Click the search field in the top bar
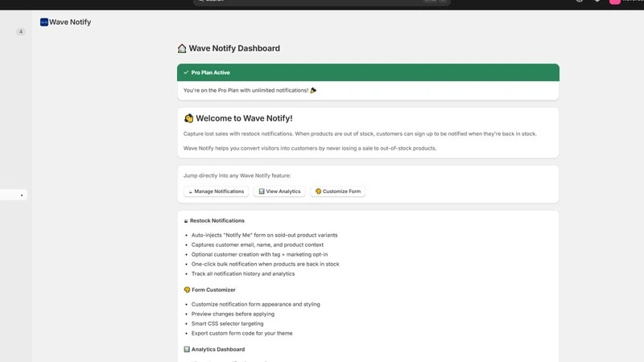This screenshot has height=362, width=644. click(x=321, y=2)
